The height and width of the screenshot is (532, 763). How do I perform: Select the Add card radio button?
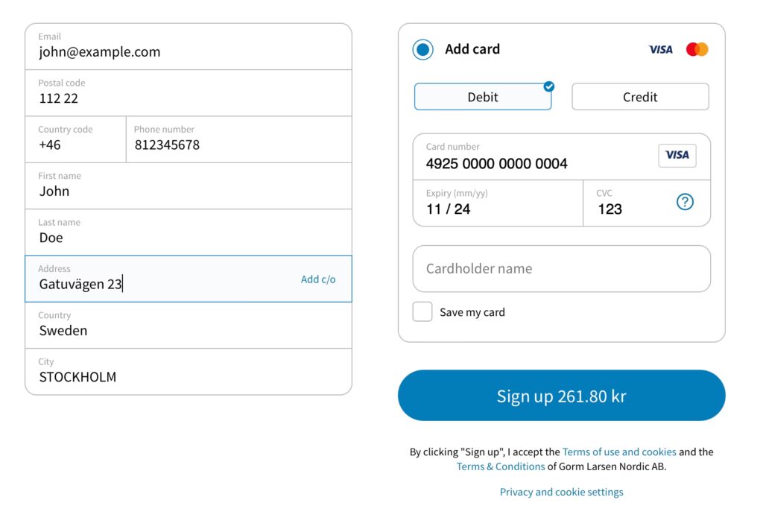point(423,50)
